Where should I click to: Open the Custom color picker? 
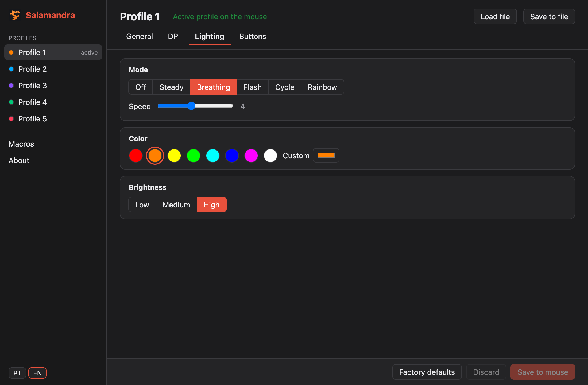click(x=326, y=155)
